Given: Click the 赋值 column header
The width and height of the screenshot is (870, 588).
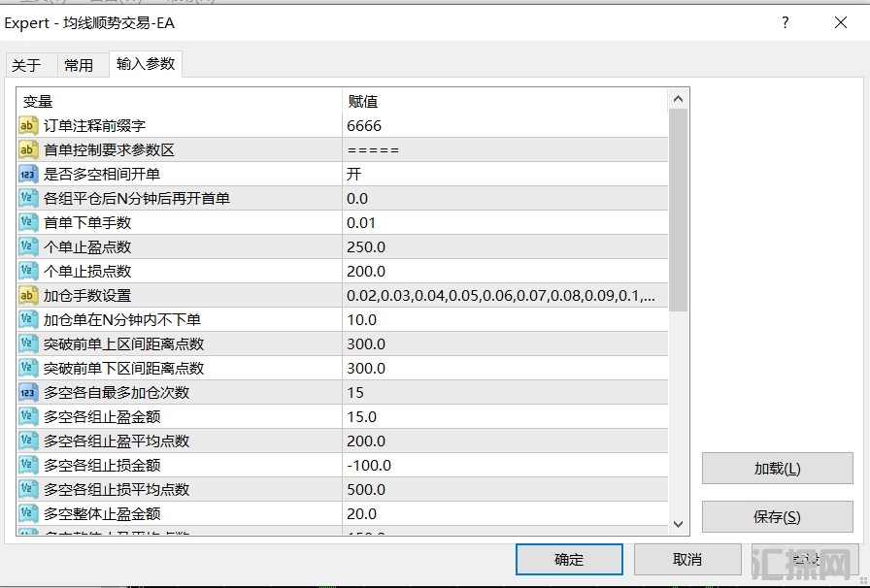Looking at the screenshot, I should point(363,102).
